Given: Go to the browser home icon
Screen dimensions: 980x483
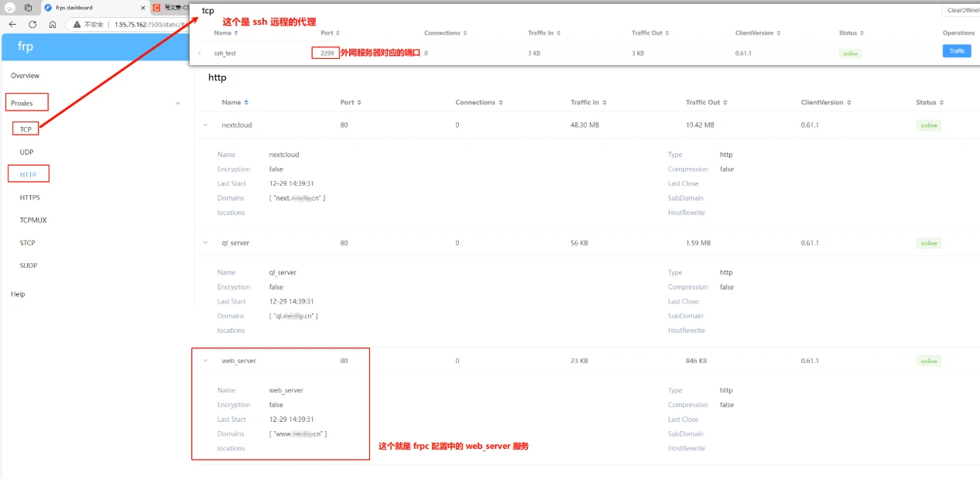Looking at the screenshot, I should [x=53, y=24].
